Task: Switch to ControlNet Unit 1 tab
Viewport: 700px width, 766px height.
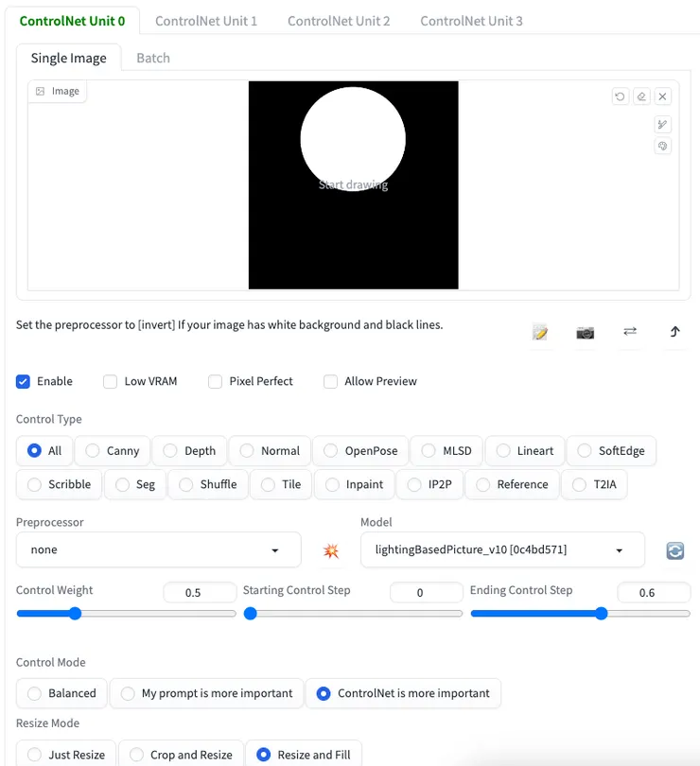Action: (x=206, y=21)
